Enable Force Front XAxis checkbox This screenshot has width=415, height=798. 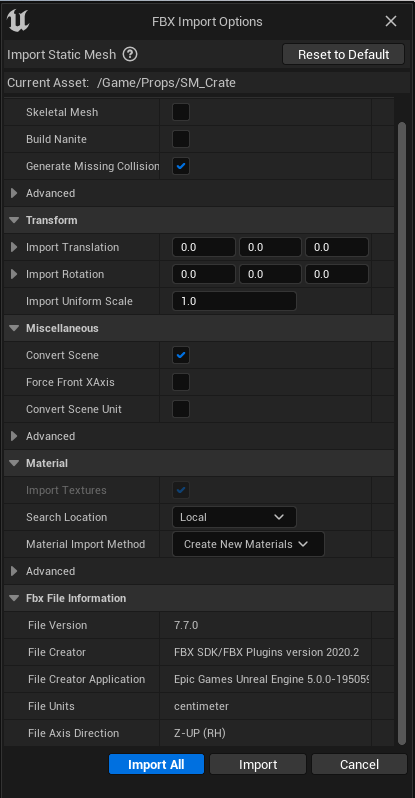pos(181,382)
